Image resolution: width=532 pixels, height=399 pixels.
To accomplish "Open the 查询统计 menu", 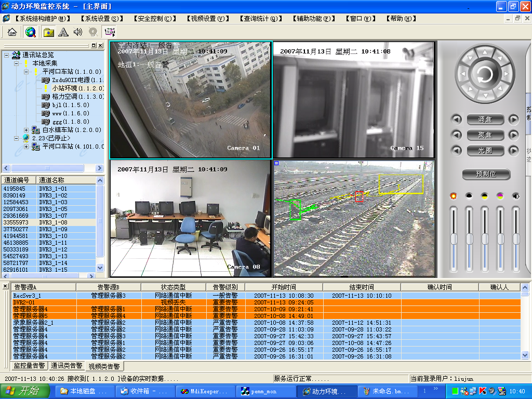I will coord(261,19).
